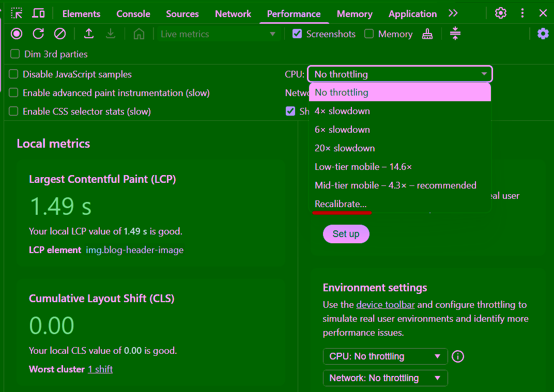Select 4× slowdown from CPU dropdown
Image resolution: width=554 pixels, height=392 pixels.
point(342,111)
